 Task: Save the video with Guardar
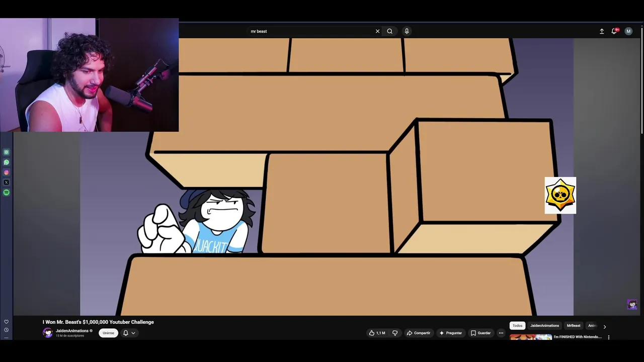[480, 333]
